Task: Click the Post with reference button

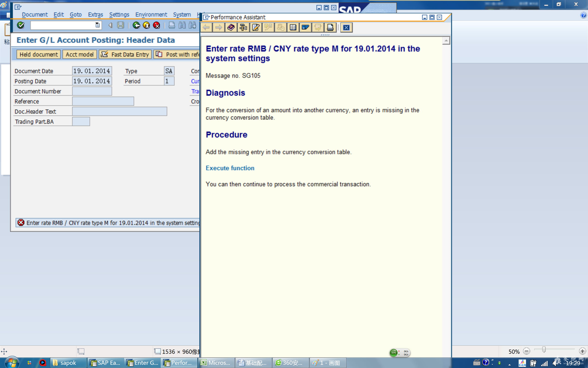Action: (177, 54)
